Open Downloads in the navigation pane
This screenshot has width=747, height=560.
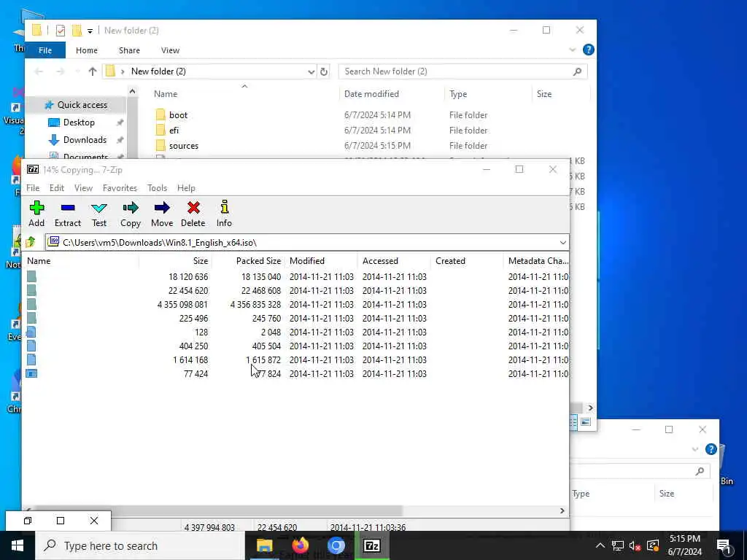pos(85,140)
